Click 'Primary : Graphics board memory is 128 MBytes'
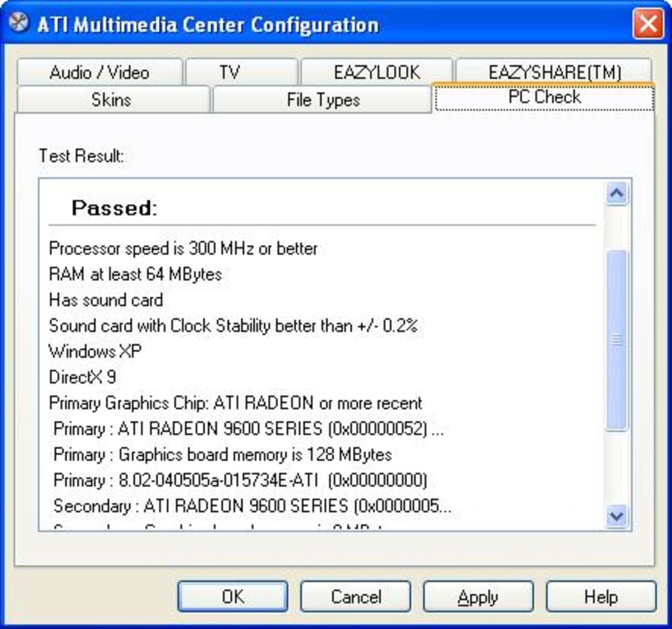The height and width of the screenshot is (629, 672). point(222,455)
